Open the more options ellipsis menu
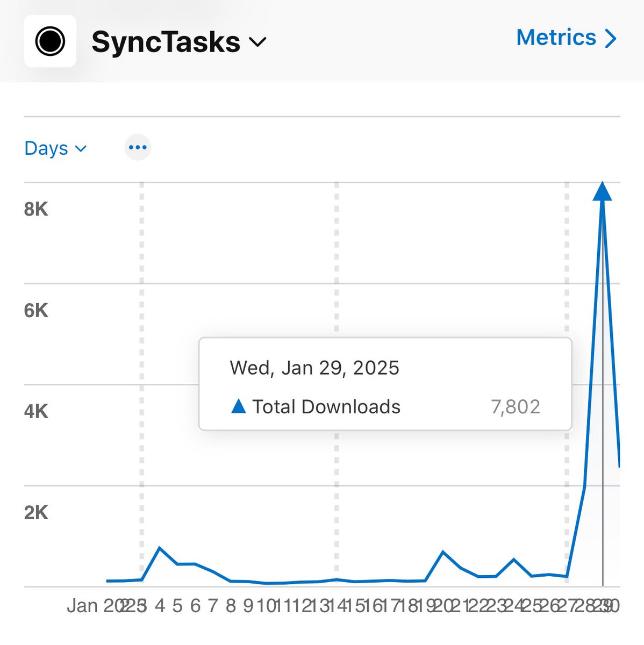644x645 pixels. [138, 147]
